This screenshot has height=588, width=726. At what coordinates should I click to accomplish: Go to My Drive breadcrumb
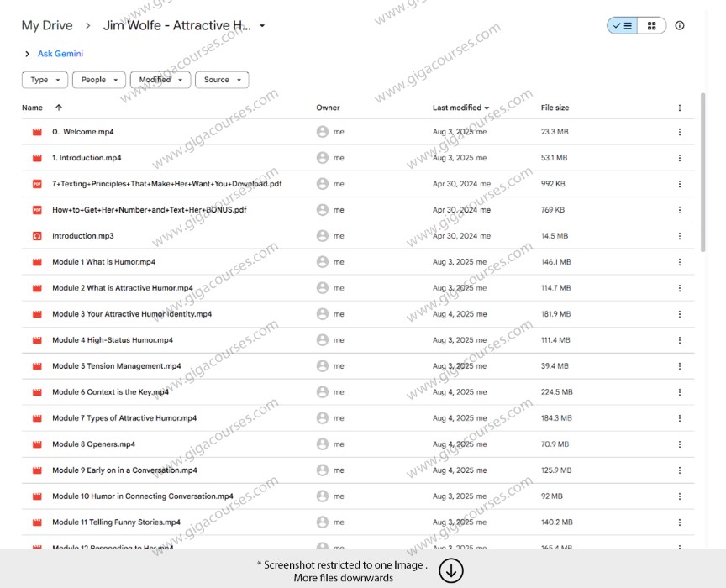click(47, 26)
